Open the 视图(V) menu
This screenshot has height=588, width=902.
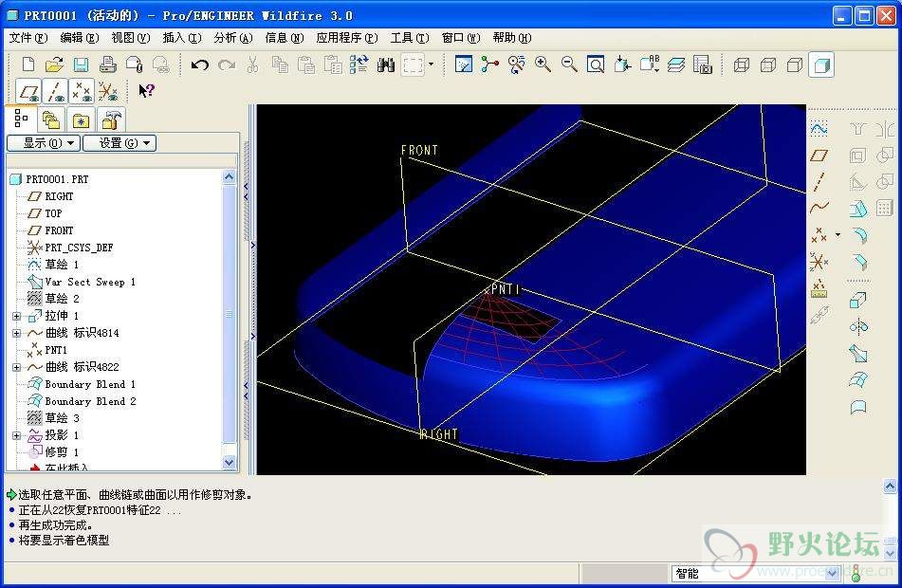pyautogui.click(x=131, y=38)
